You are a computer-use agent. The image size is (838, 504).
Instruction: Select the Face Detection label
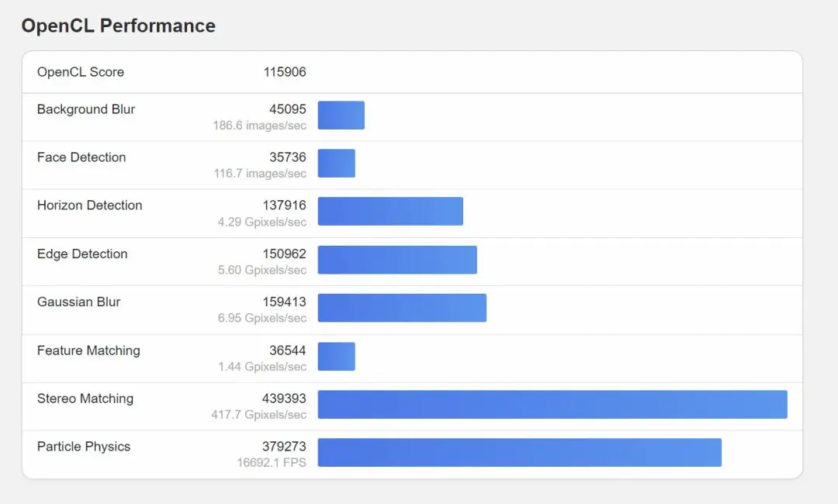[81, 157]
